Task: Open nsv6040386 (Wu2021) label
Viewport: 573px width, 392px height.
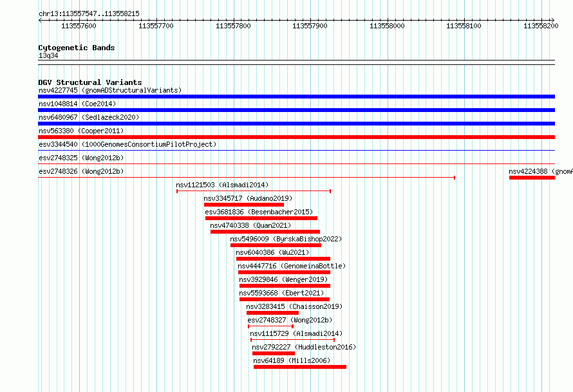Action: (272, 252)
